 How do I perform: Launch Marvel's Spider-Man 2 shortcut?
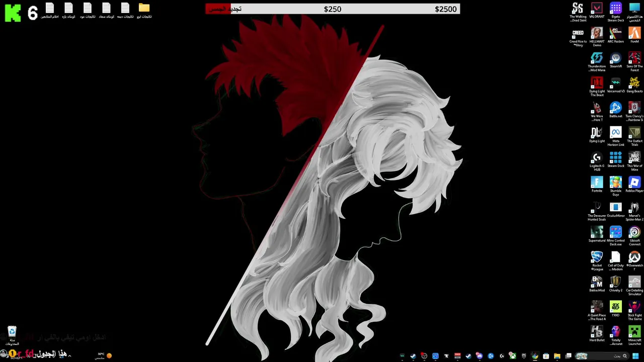pyautogui.click(x=634, y=211)
